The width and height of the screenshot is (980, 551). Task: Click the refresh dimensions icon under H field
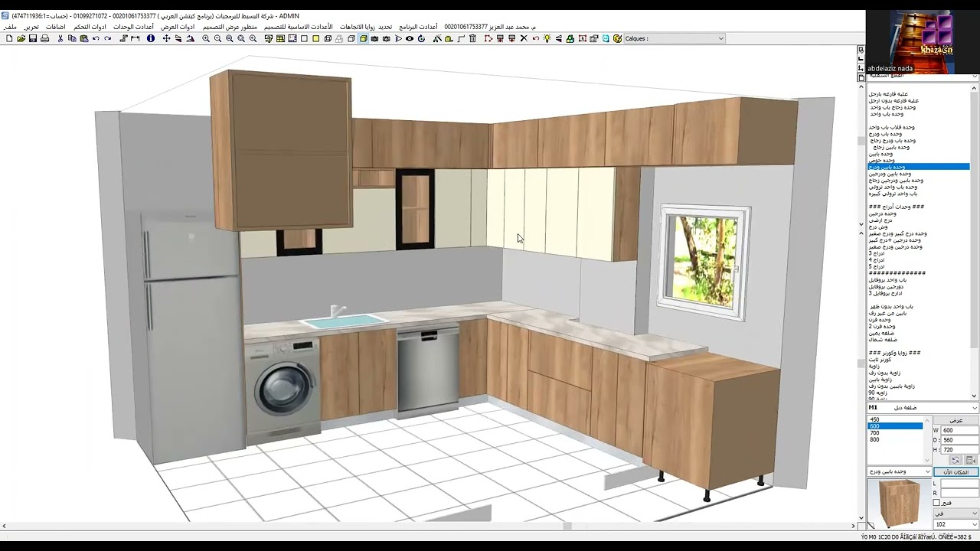pos(955,460)
